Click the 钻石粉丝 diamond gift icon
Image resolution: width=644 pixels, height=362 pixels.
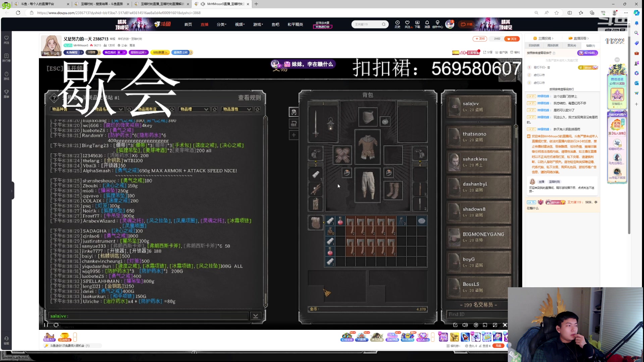click(423, 337)
